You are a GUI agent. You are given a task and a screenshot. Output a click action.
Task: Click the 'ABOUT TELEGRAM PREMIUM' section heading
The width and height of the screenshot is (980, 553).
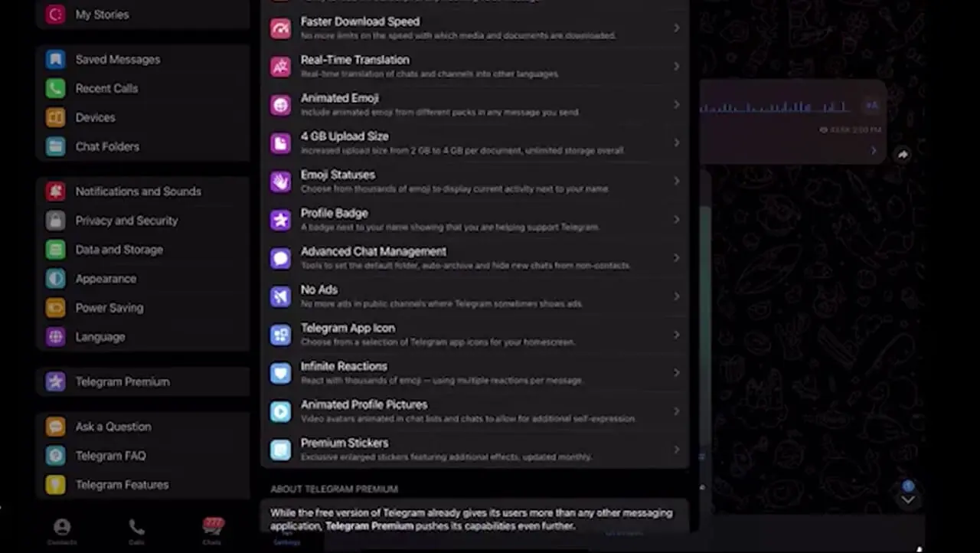(334, 489)
